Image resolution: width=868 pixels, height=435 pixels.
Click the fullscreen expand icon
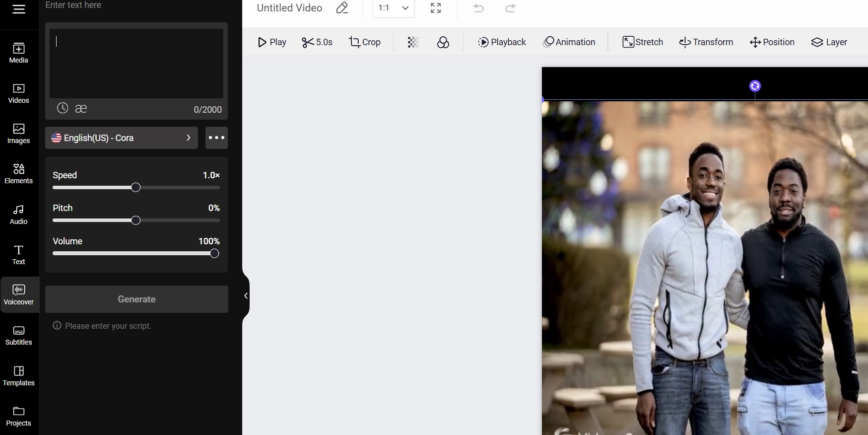pyautogui.click(x=436, y=8)
